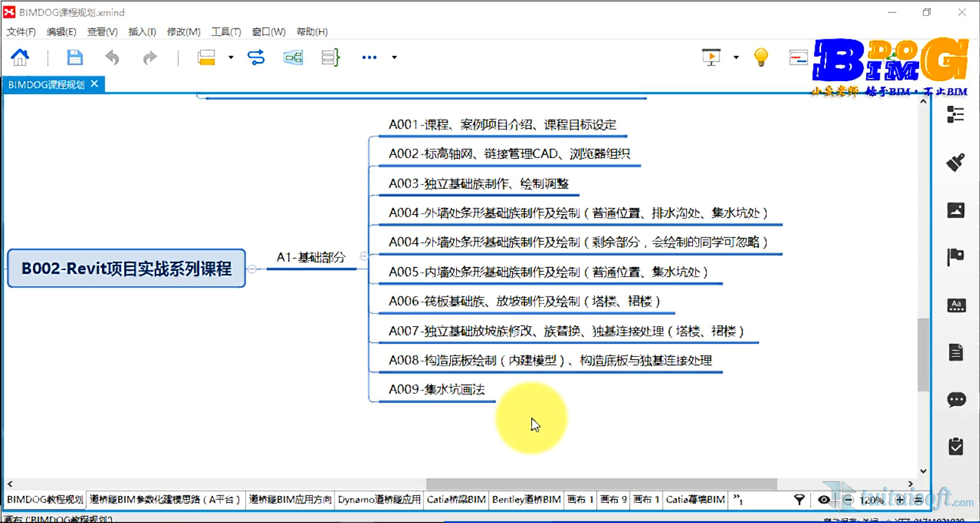Add a relationship line between topics
The height and width of the screenshot is (523, 980).
(x=256, y=57)
